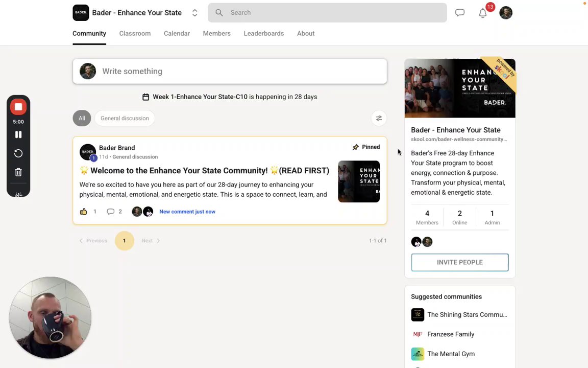Select page 1 in pagination

pos(125,241)
